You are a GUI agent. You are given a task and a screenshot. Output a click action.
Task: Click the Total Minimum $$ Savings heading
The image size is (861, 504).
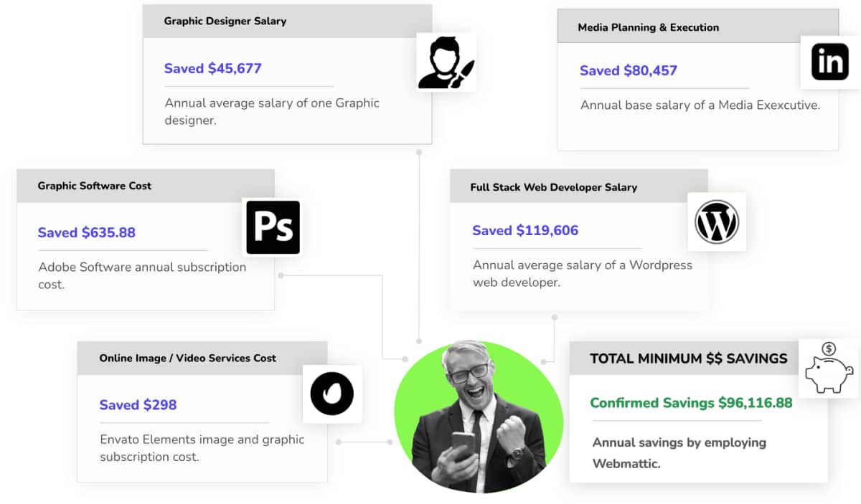coord(688,358)
